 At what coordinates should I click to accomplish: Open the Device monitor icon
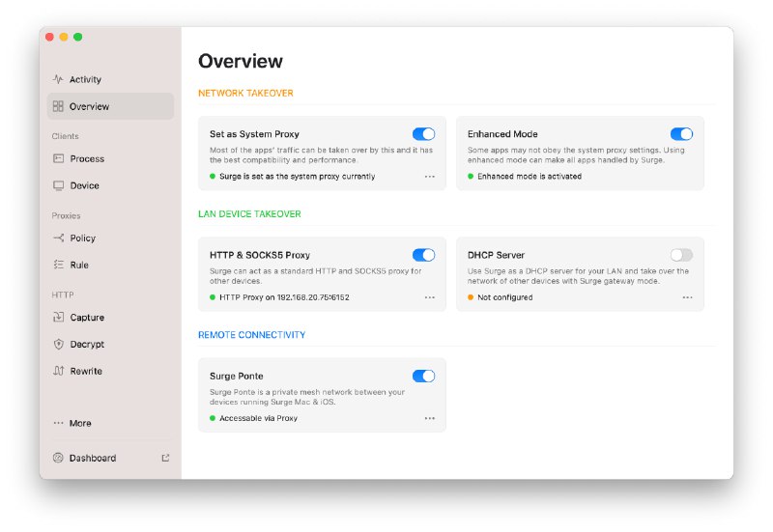coord(58,185)
